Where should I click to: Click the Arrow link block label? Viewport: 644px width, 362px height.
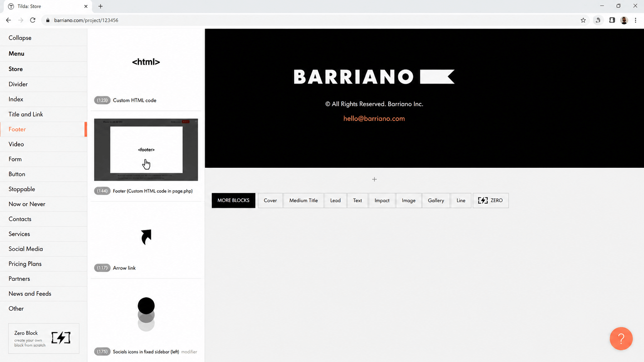pos(124,268)
